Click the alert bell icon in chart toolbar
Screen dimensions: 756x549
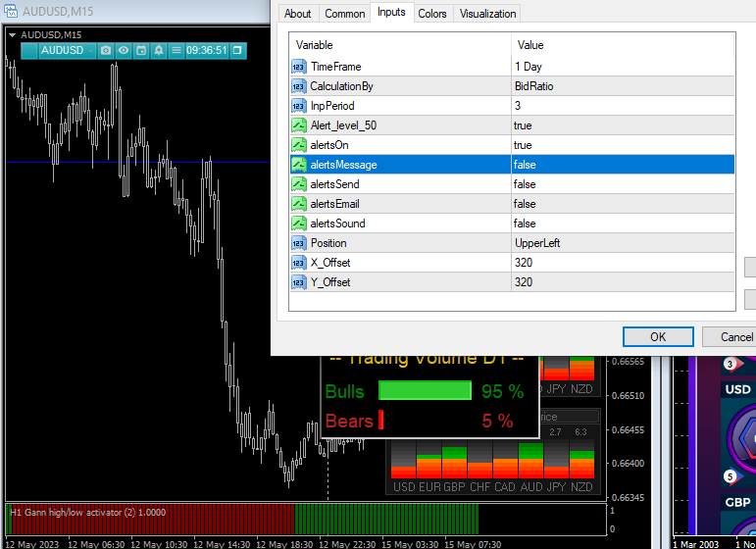pyautogui.click(x=159, y=50)
